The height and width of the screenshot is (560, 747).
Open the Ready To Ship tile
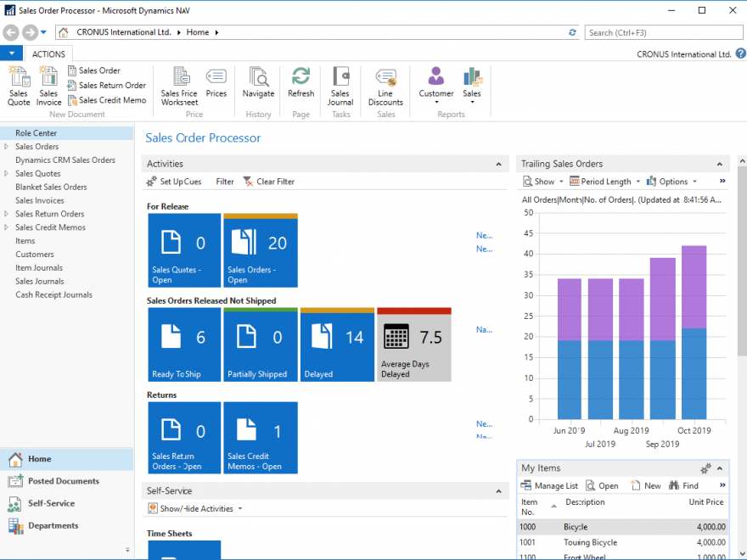(x=184, y=344)
